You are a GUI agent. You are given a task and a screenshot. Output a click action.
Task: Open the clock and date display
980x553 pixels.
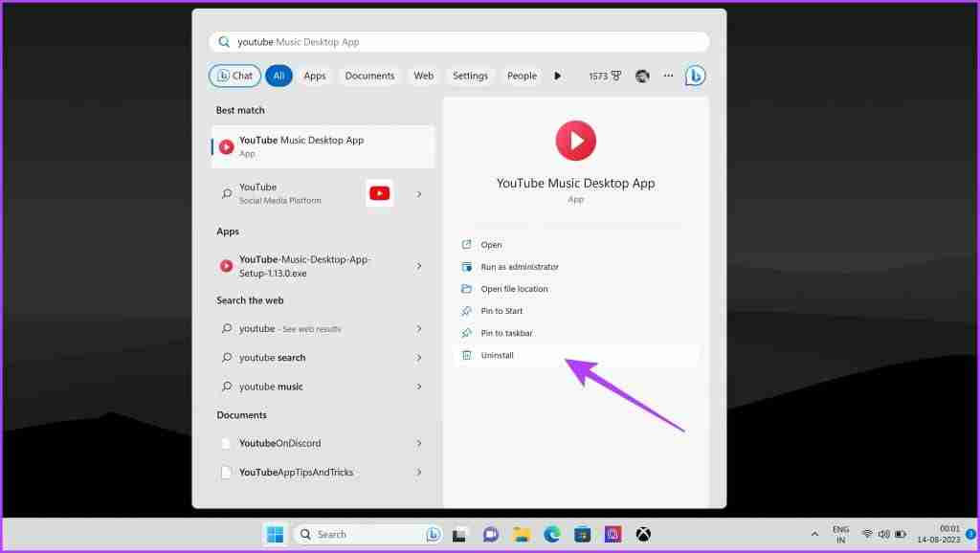[x=939, y=534]
